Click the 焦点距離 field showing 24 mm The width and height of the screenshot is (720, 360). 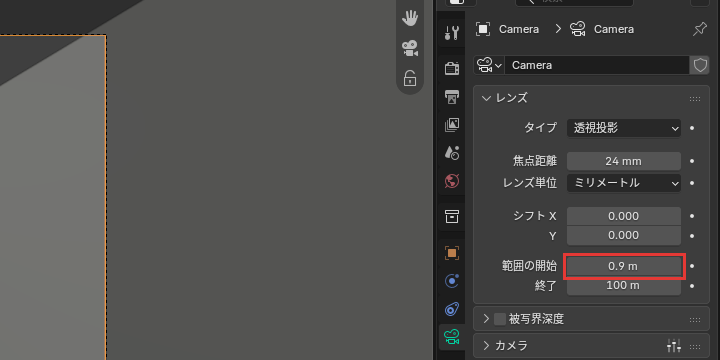pyautogui.click(x=624, y=161)
